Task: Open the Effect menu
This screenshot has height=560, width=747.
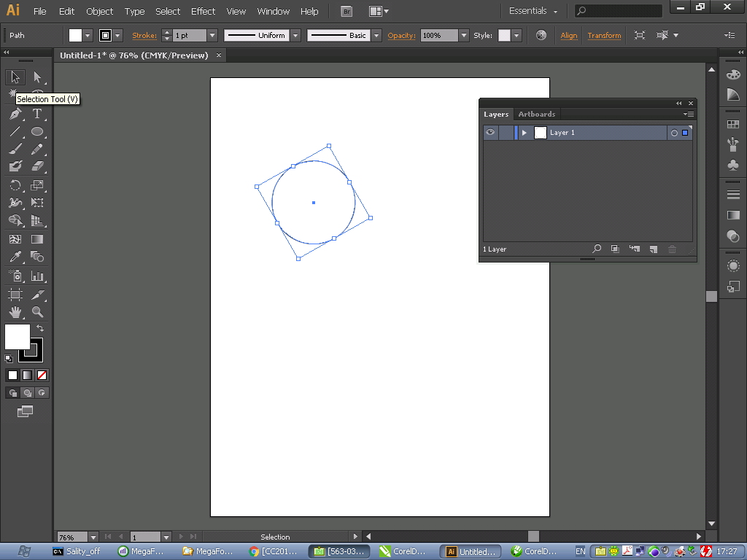Action: click(203, 12)
